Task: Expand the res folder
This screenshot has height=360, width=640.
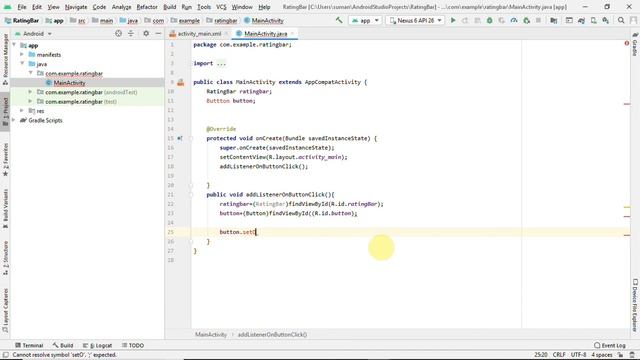Action: pos(22,111)
